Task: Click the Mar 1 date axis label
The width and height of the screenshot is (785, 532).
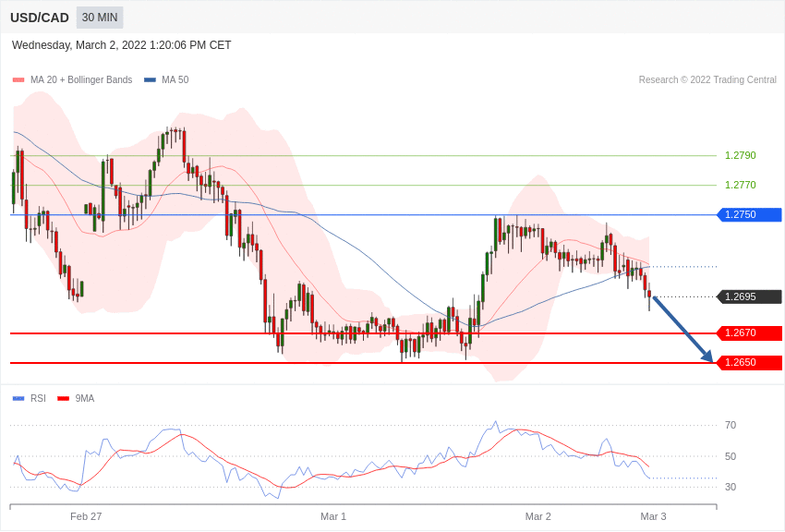Action: [333, 516]
